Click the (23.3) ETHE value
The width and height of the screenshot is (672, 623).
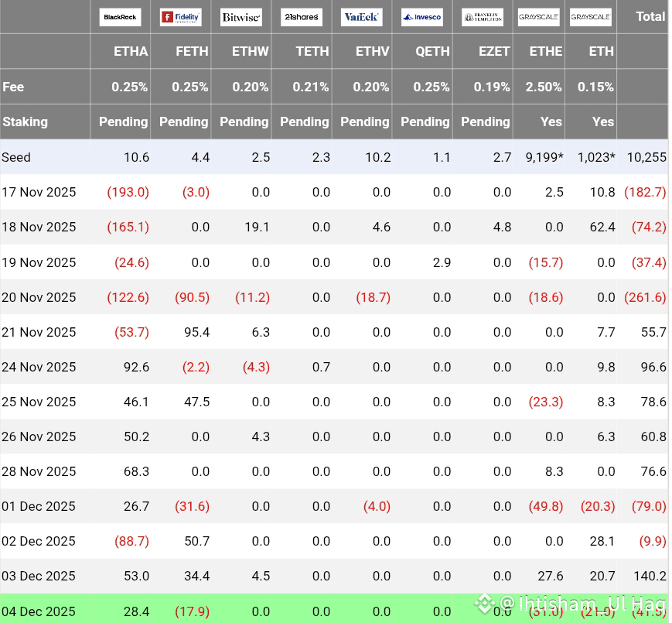pyautogui.click(x=546, y=402)
